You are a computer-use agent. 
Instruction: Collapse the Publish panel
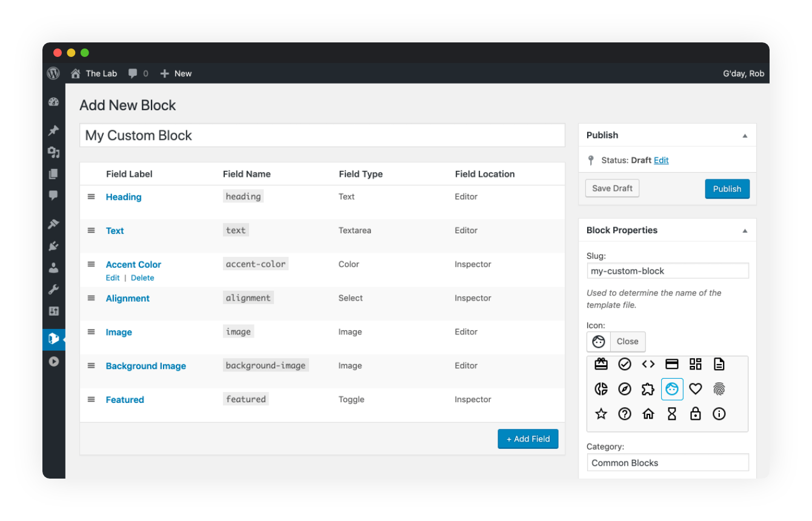(745, 136)
